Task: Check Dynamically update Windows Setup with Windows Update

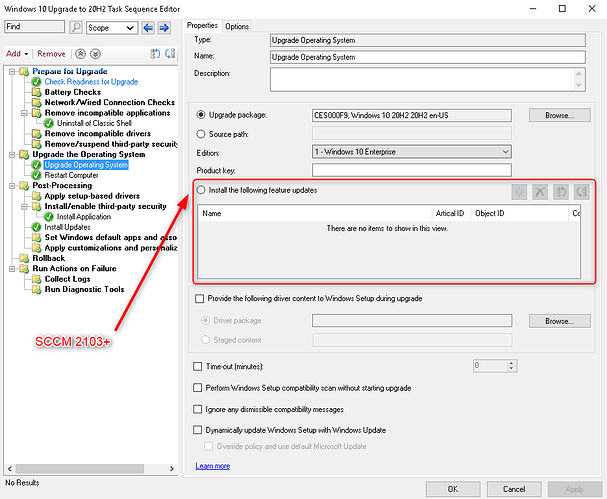Action: [197, 430]
